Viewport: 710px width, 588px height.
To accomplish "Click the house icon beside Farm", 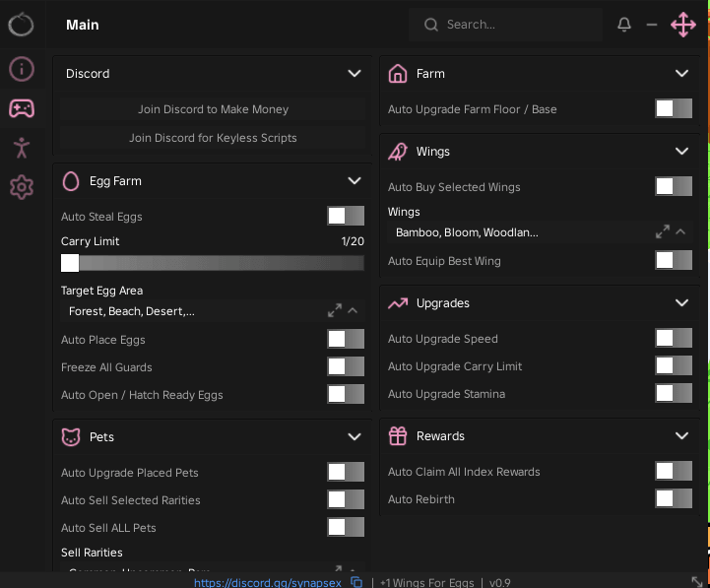I will [398, 74].
